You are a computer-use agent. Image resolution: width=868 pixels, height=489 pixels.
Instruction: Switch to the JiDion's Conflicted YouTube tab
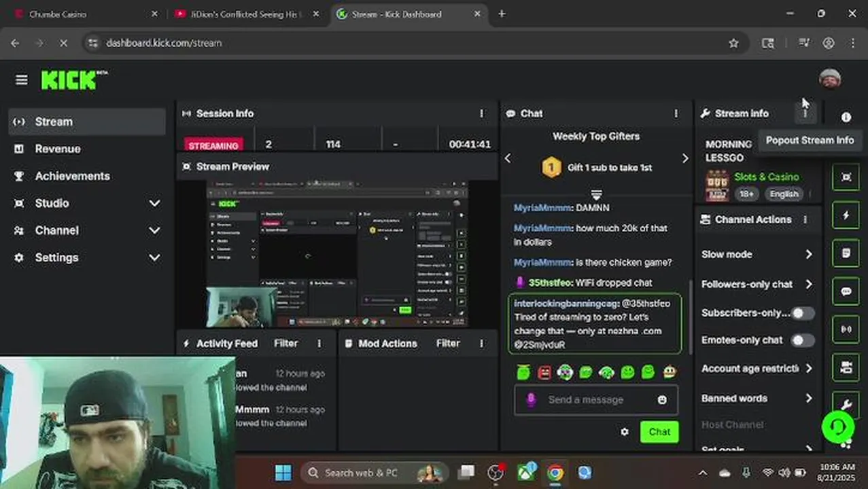[245, 14]
